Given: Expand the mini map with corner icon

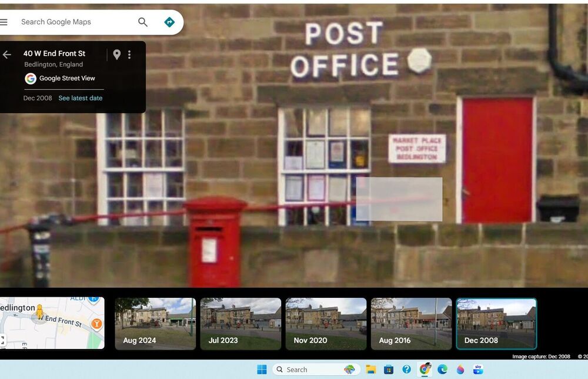Looking at the screenshot, I should coord(3,340).
